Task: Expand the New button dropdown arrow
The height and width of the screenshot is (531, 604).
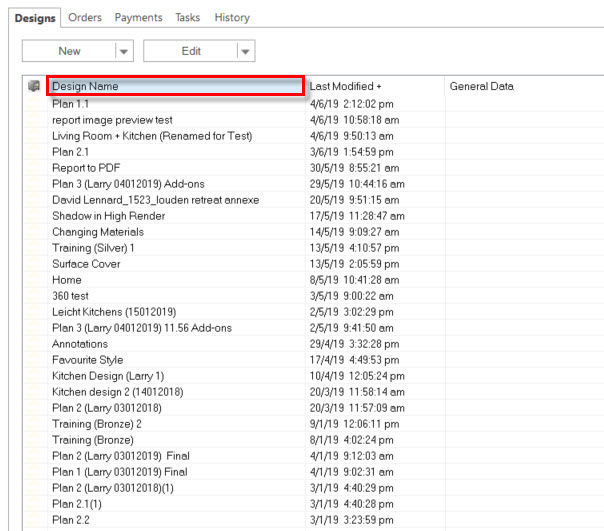Action: tap(124, 51)
